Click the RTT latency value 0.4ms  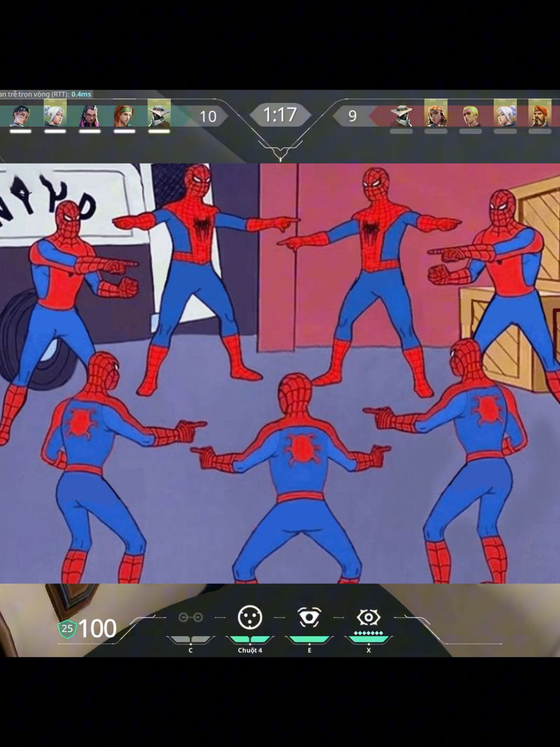(81, 94)
